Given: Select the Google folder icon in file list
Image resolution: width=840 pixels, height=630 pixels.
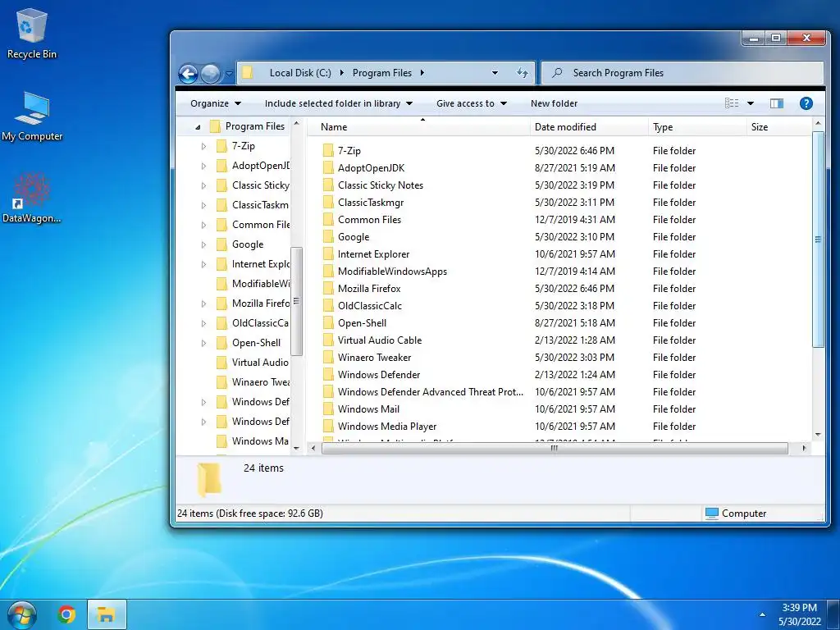Looking at the screenshot, I should click(328, 237).
